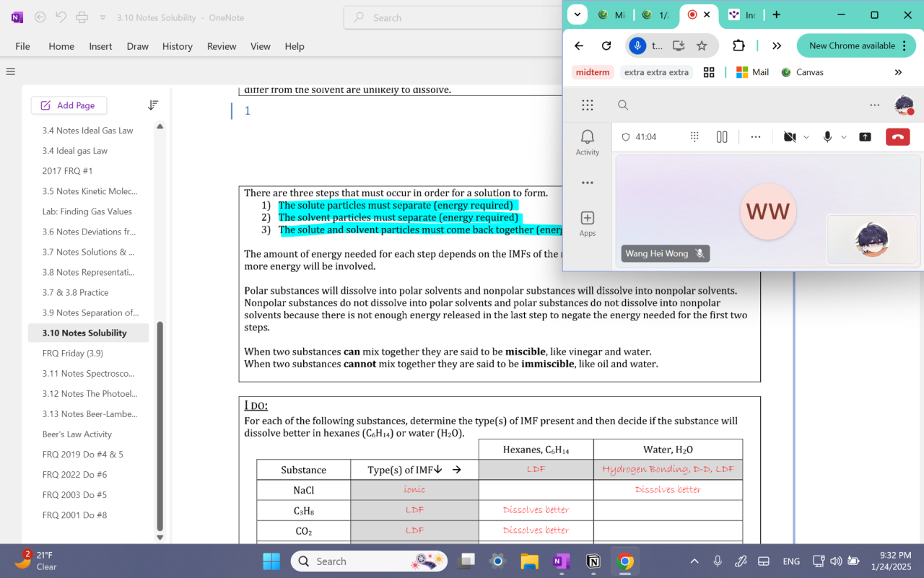The width and height of the screenshot is (924, 578).
Task: Click the page sort icon in OneNote
Action: pos(153,105)
